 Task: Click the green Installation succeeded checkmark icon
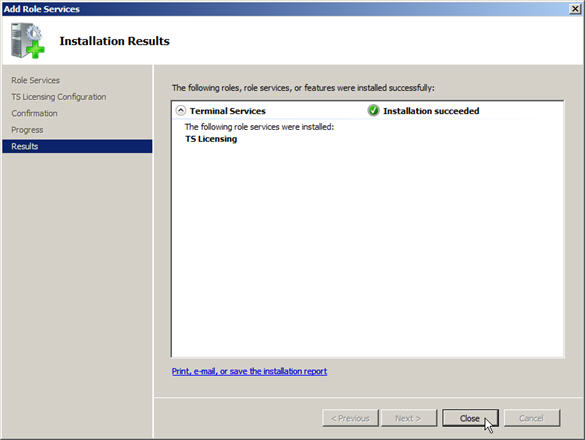tap(373, 110)
